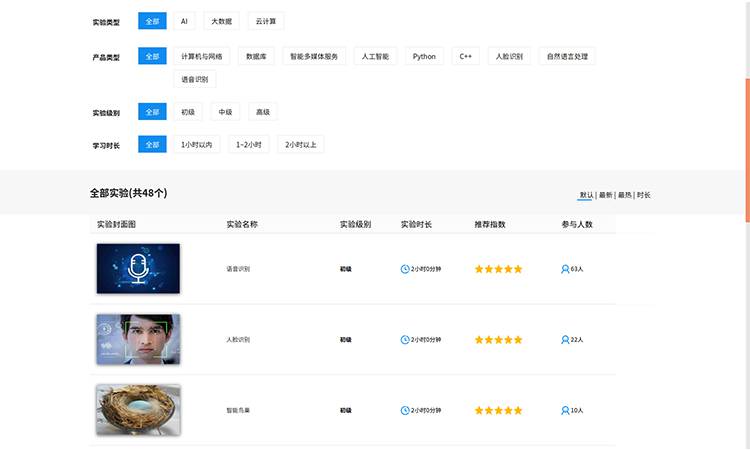Select 全部 in the 实验级别 filter row
Viewport: 750px width, 450px height.
(152, 112)
